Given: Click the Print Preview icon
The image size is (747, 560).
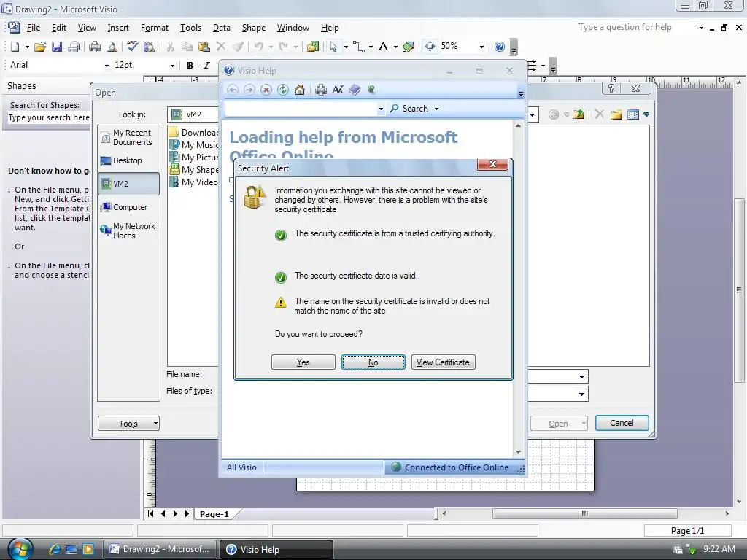Looking at the screenshot, I should pyautogui.click(x=112, y=47).
